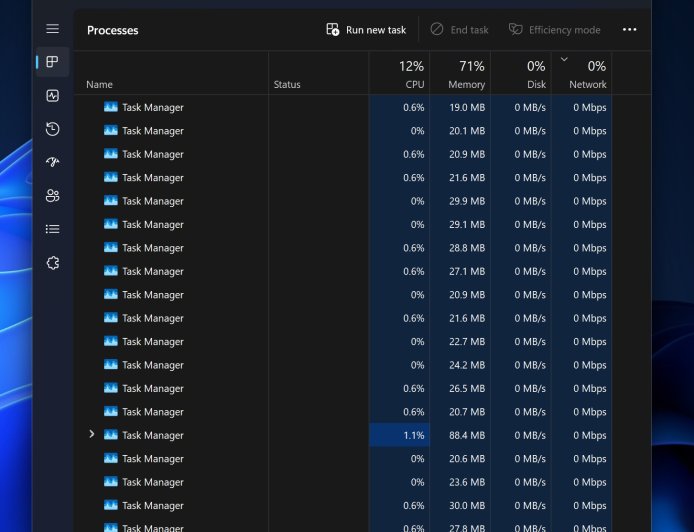Image resolution: width=694 pixels, height=532 pixels.
Task: Select the 26.5 MB memory value
Action: tap(467, 389)
